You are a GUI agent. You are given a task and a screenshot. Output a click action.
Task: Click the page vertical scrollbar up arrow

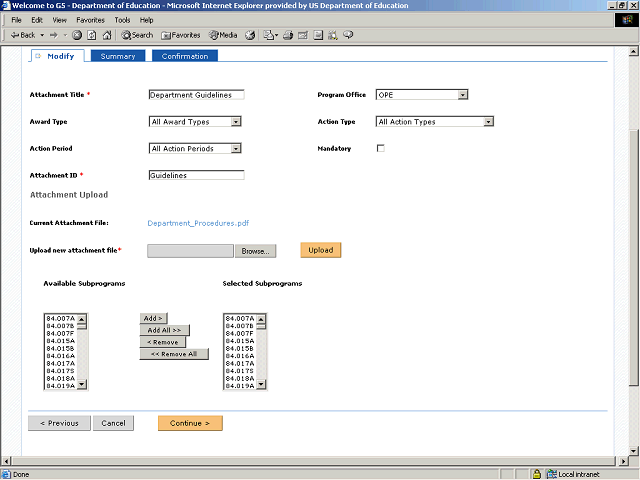tap(633, 51)
